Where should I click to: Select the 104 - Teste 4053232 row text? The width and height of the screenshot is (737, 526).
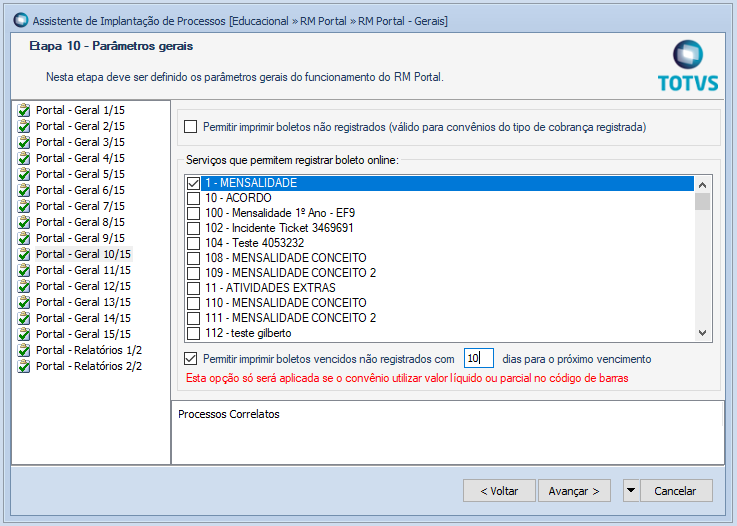pyautogui.click(x=255, y=243)
